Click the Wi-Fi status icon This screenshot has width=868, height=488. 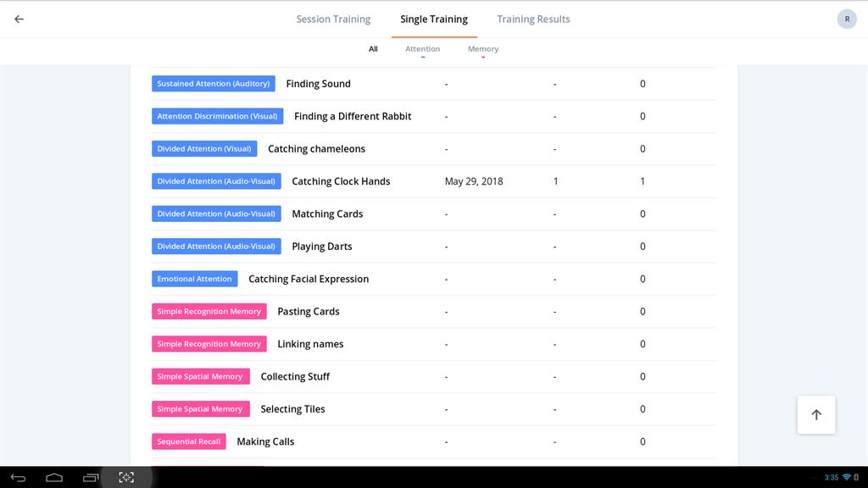[846, 478]
